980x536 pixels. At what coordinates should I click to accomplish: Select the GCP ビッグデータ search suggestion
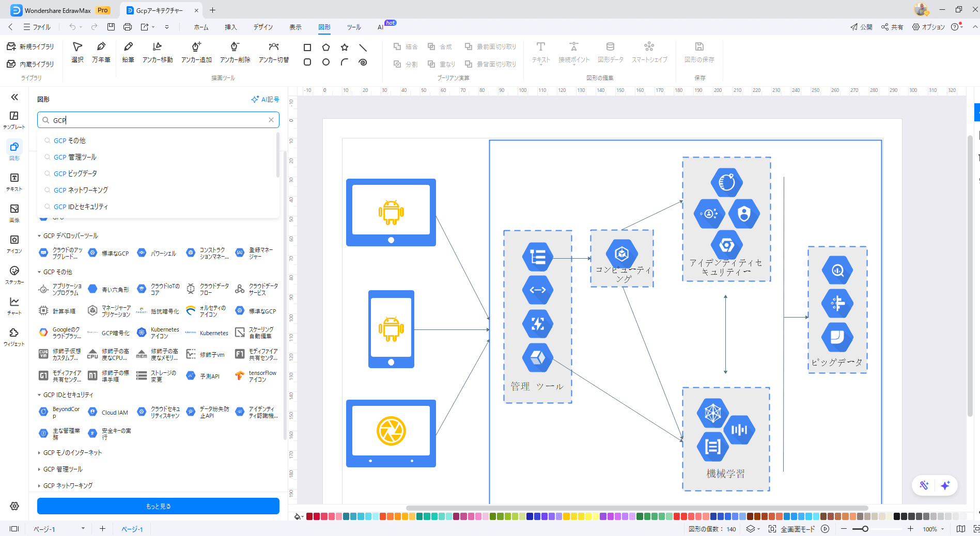point(75,174)
